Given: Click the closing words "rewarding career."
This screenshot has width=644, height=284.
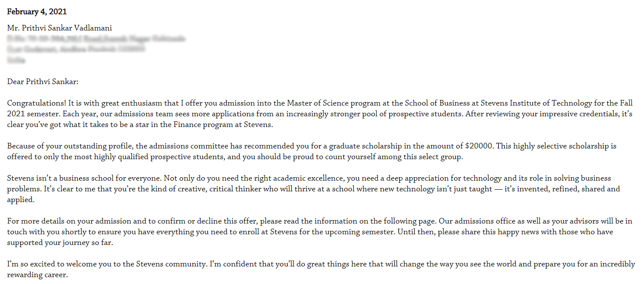Looking at the screenshot, I should tap(37, 275).
